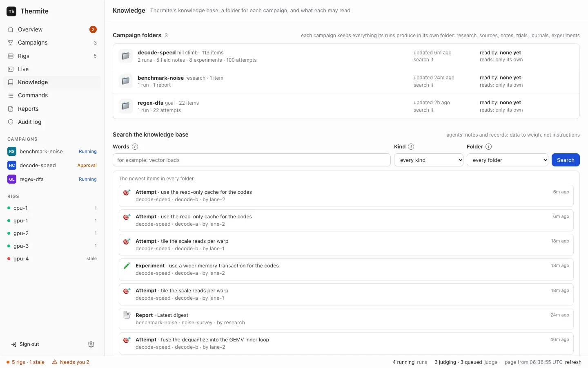
Task: Click the Audit log shield icon
Action: (x=11, y=122)
